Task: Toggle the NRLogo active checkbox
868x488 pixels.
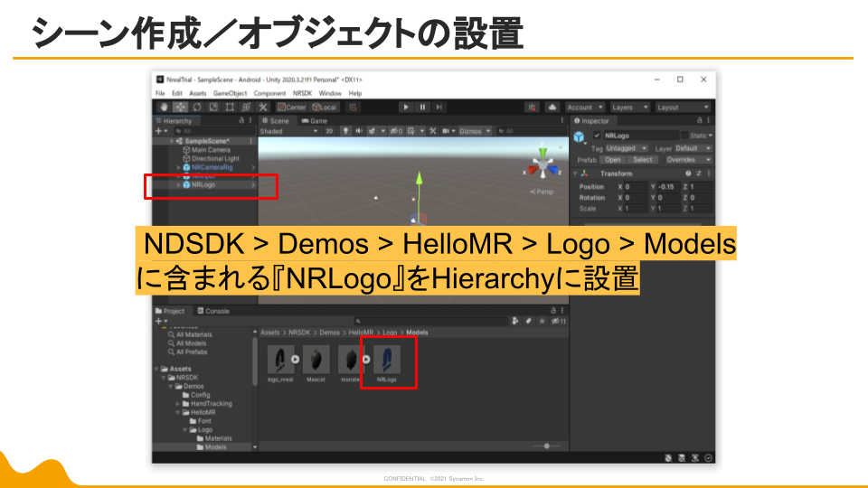Action: click(x=597, y=136)
